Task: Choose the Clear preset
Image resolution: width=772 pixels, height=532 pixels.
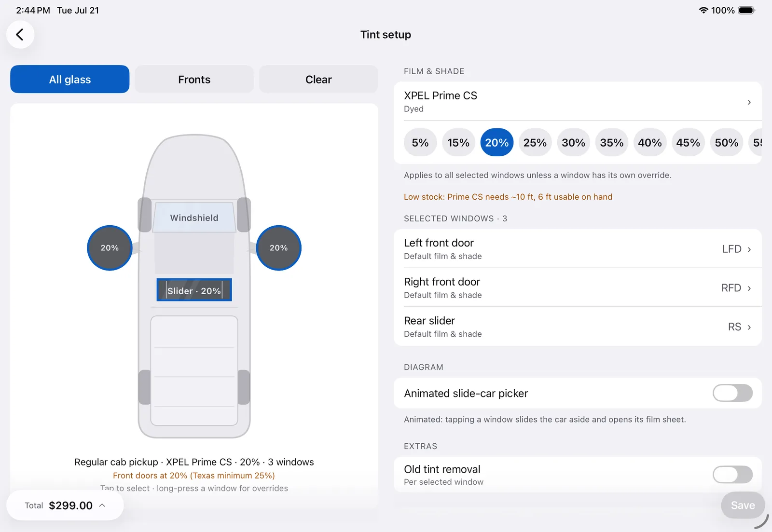Action: pyautogui.click(x=318, y=79)
